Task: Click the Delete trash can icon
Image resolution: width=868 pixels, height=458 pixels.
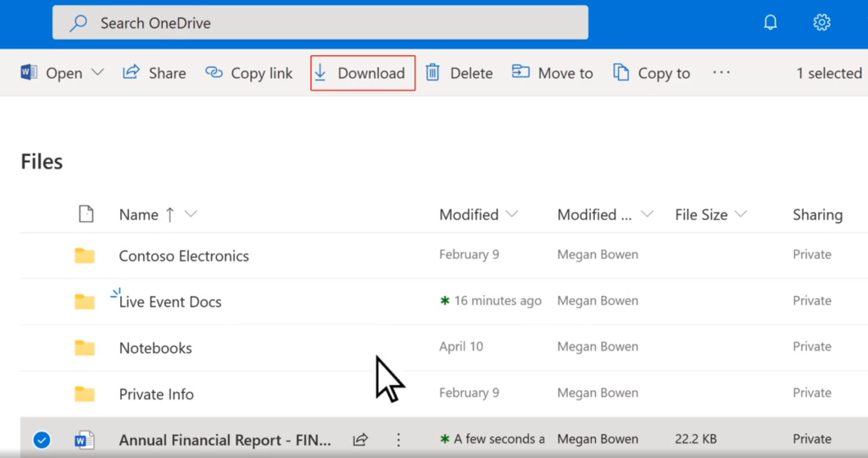Action: (x=432, y=73)
